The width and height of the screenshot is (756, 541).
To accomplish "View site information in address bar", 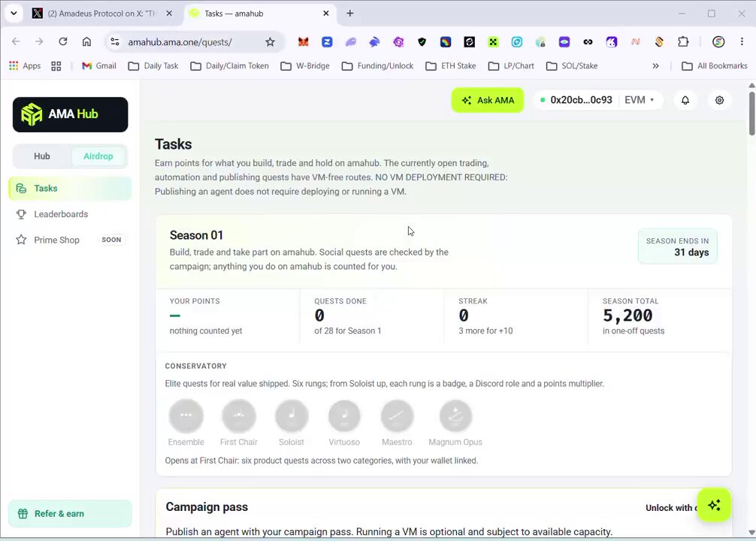I will click(x=115, y=42).
